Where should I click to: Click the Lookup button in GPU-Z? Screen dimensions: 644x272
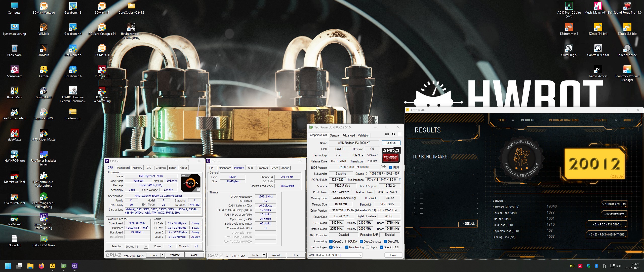(x=391, y=143)
